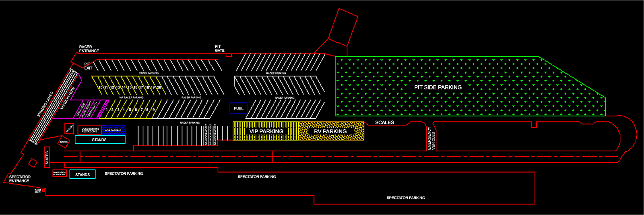Select the RV Parking area

(x=330, y=131)
